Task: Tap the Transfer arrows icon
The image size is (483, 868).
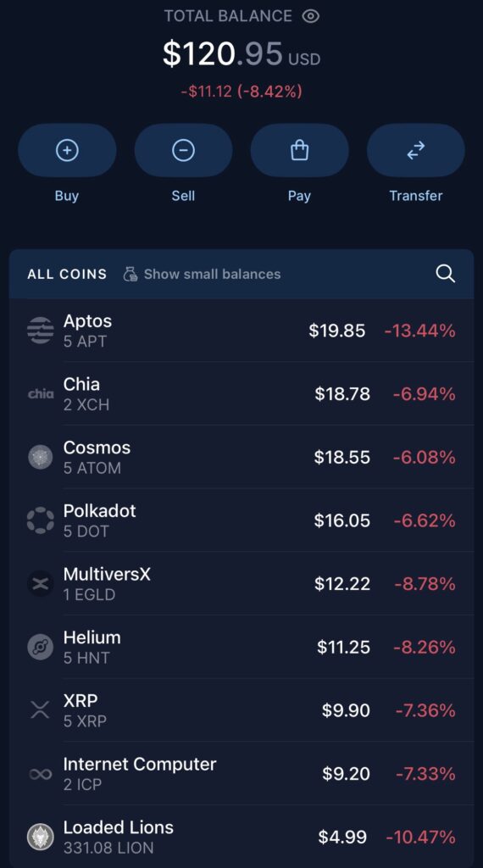Action: pos(415,150)
